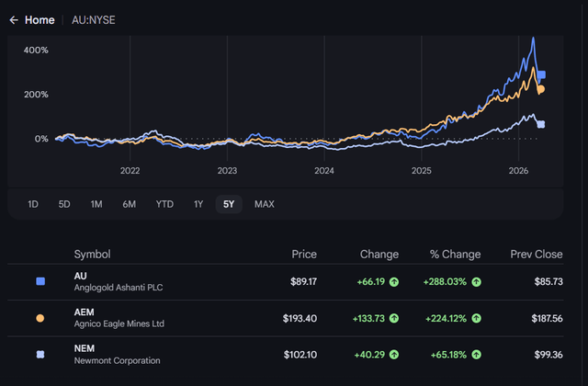Choose the YTD range tab
The width and height of the screenshot is (588, 386).
click(x=164, y=204)
